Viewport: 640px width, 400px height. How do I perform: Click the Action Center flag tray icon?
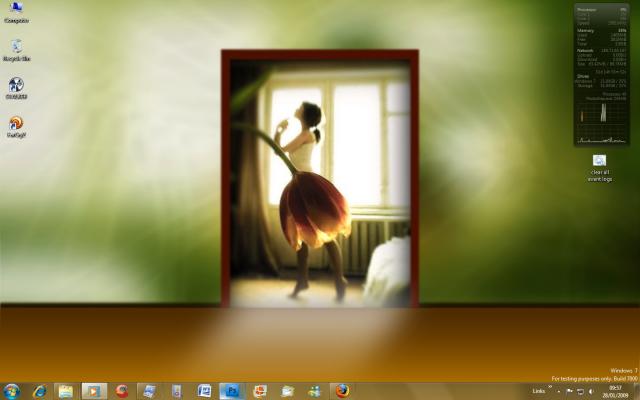point(570,391)
